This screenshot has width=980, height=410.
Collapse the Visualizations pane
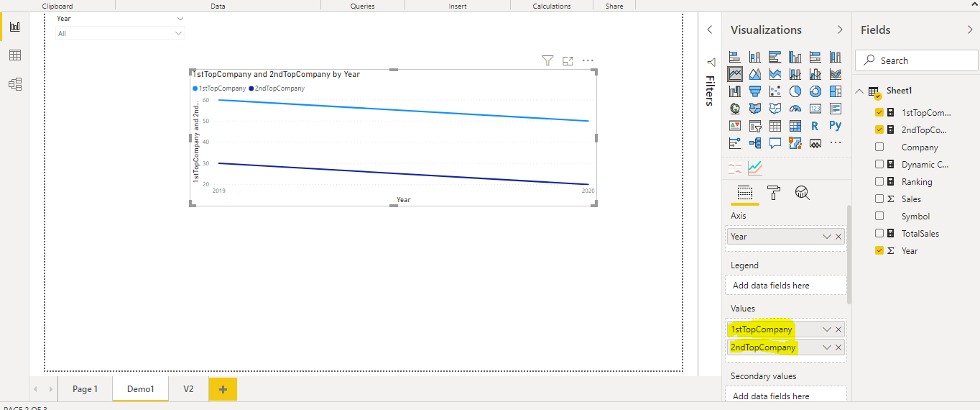tap(840, 30)
